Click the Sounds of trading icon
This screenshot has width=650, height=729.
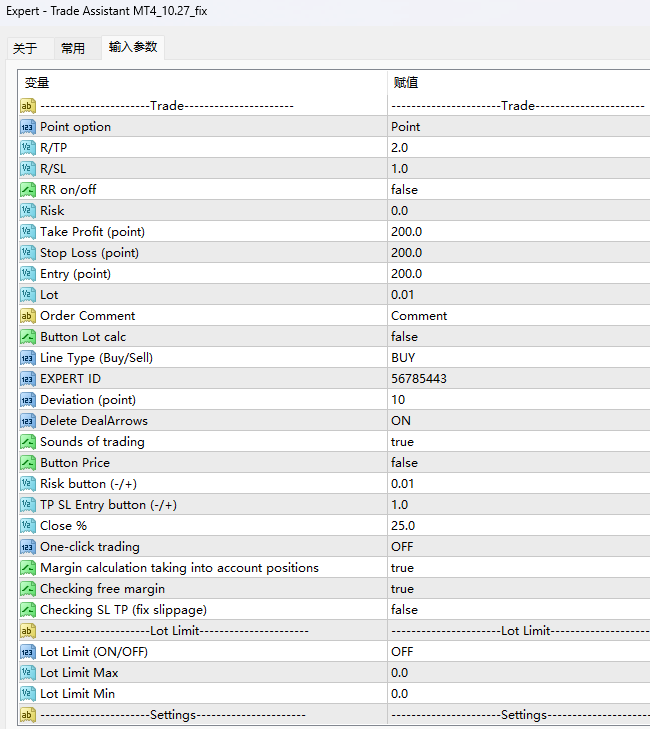tap(28, 442)
